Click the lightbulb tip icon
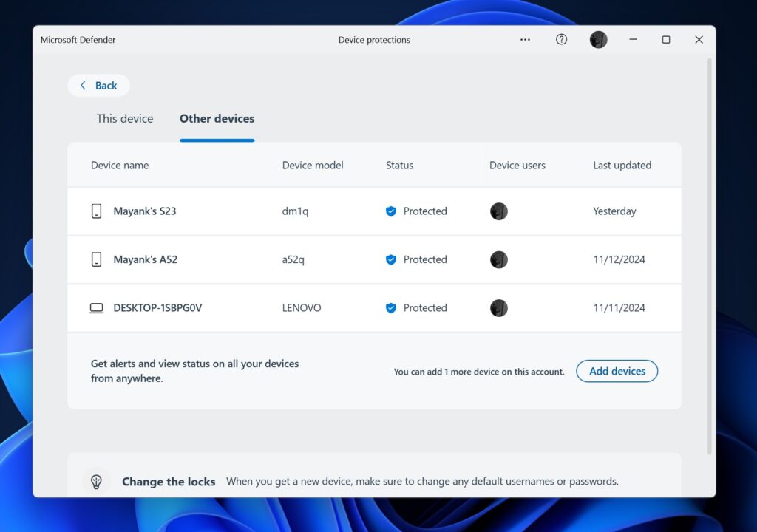 [x=96, y=481]
